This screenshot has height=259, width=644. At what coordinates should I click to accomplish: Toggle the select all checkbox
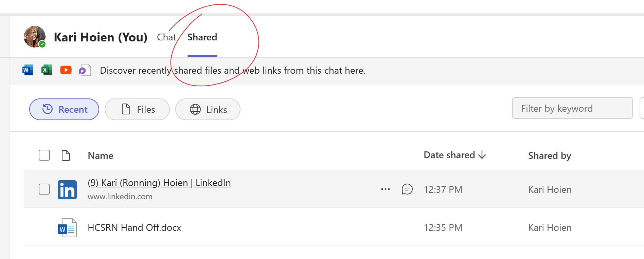tap(44, 155)
